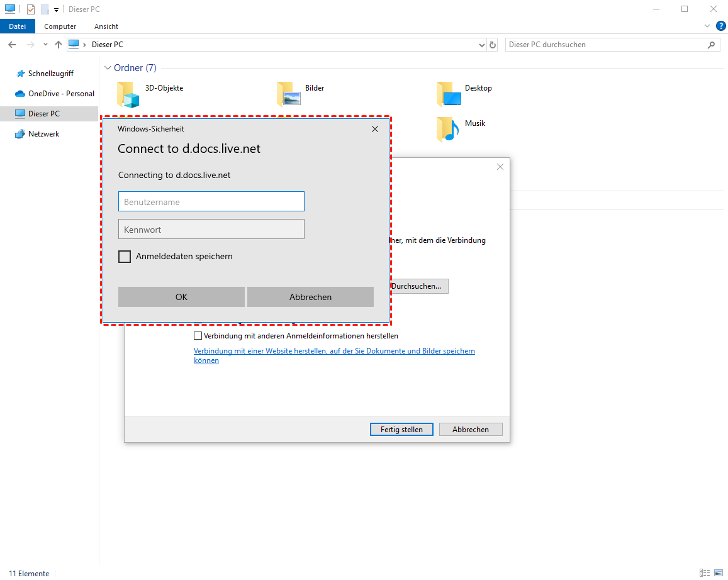728x580 pixels.
Task: Click Abbrechen in the Windows-Sicherheit dialog
Action: click(x=311, y=297)
